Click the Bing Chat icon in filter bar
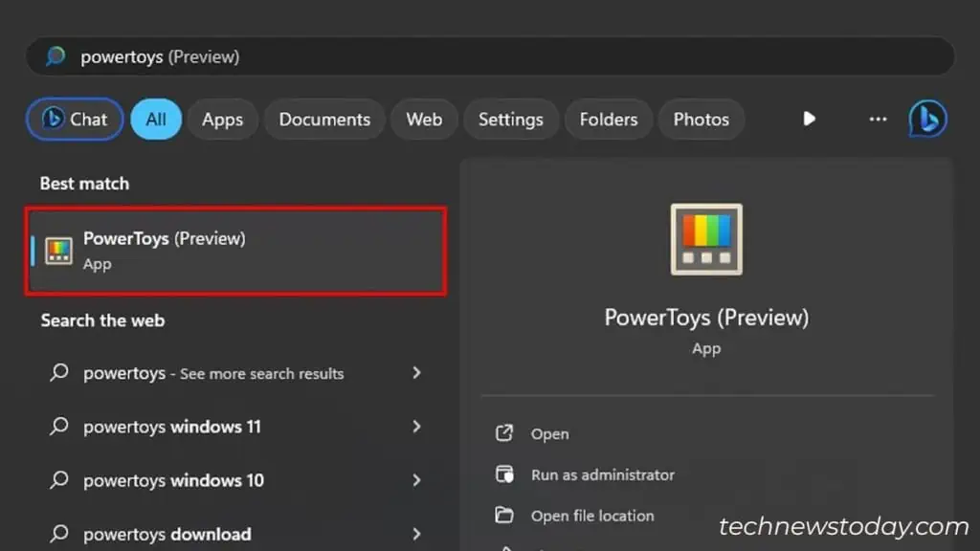Viewport: 980px width, 551px height. click(x=52, y=119)
